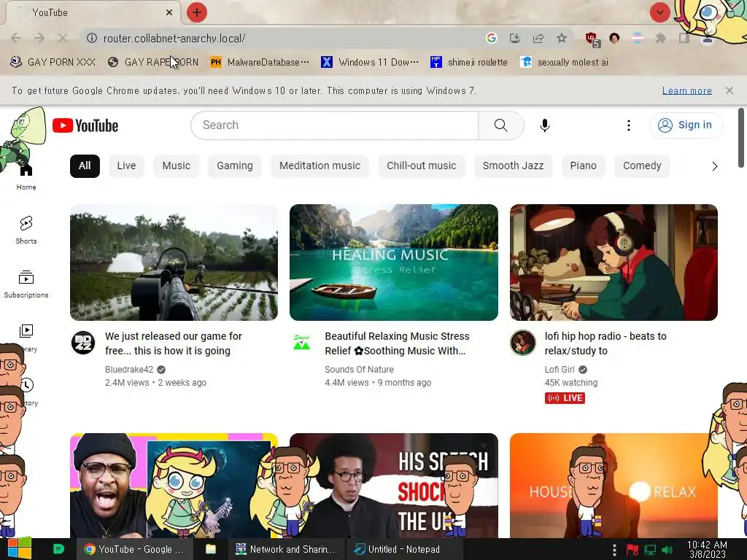The height and width of the screenshot is (560, 747).
Task: Select the Music filter chip
Action: click(x=177, y=166)
